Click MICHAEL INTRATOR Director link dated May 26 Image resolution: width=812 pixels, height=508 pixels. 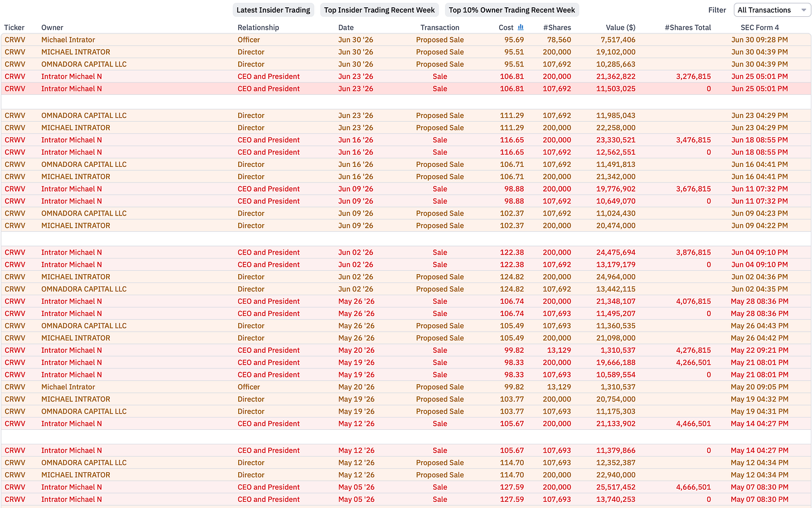tap(76, 338)
